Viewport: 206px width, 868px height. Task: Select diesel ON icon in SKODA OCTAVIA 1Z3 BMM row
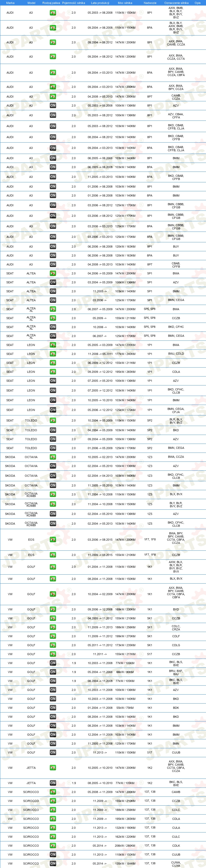click(53, 485)
